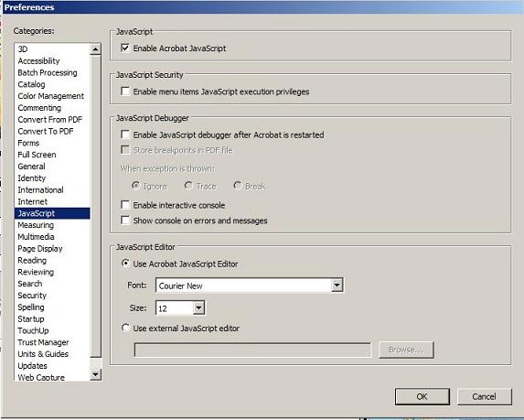This screenshot has width=524, height=420.
Task: Open the Multimedia category
Action: [x=52, y=237]
